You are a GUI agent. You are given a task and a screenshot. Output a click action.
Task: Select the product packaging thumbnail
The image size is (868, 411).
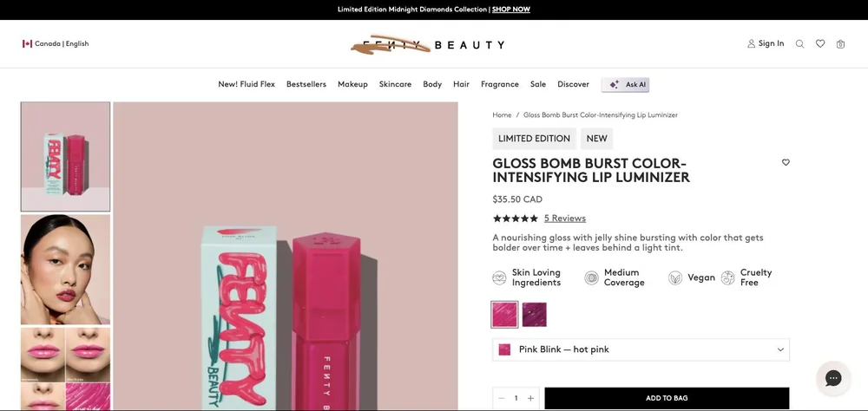point(65,157)
